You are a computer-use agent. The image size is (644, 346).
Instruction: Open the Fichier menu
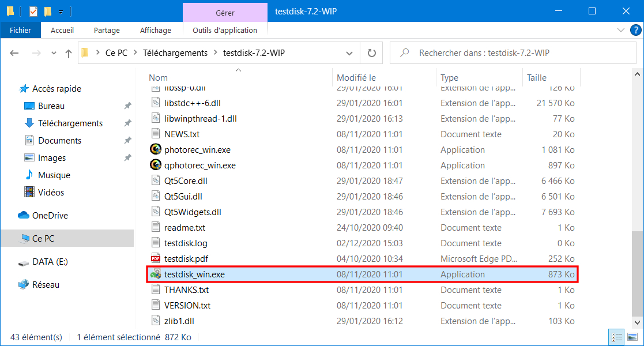[x=21, y=30]
